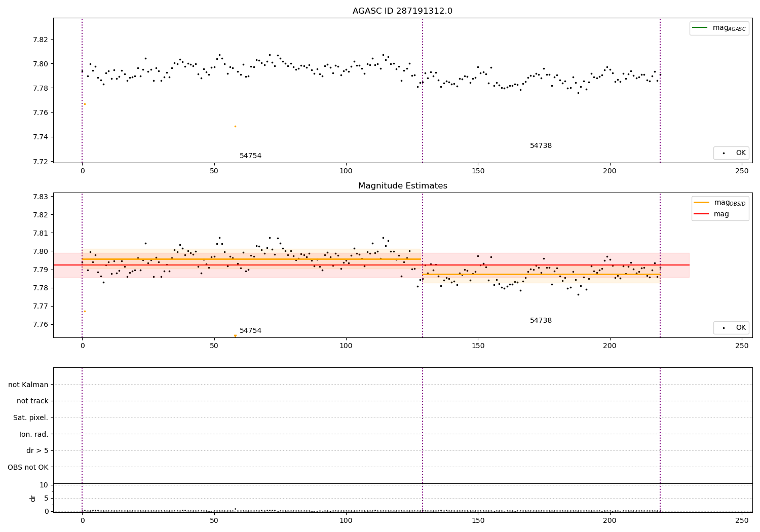This screenshot has width=760, height=532.
Task: Click the 50 x-axis tick under the Magnitude Estimates plot
Action: 214,346
